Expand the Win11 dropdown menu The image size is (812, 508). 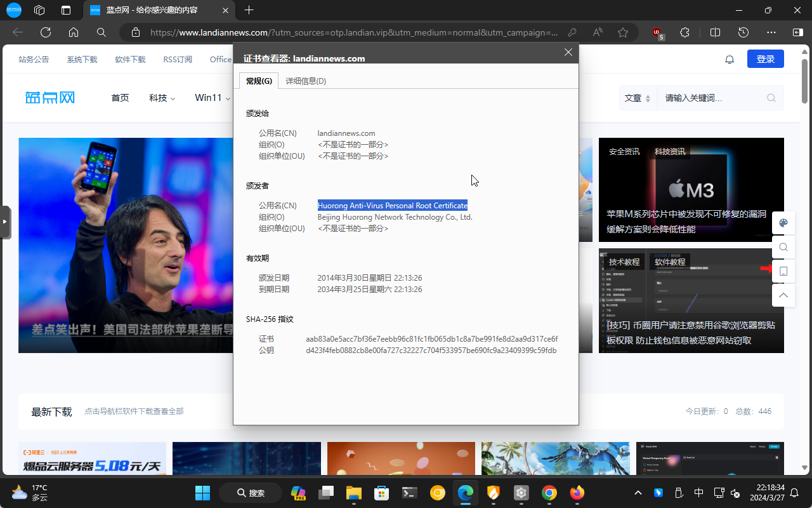click(213, 98)
